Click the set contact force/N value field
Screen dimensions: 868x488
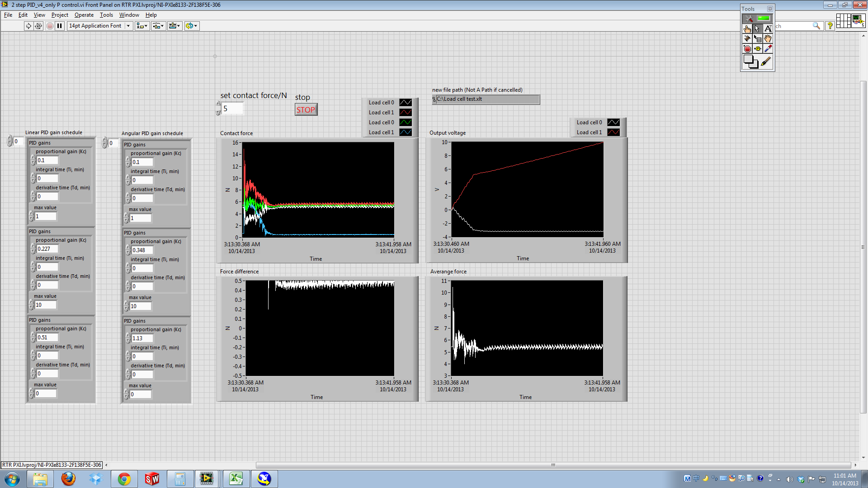(x=233, y=108)
